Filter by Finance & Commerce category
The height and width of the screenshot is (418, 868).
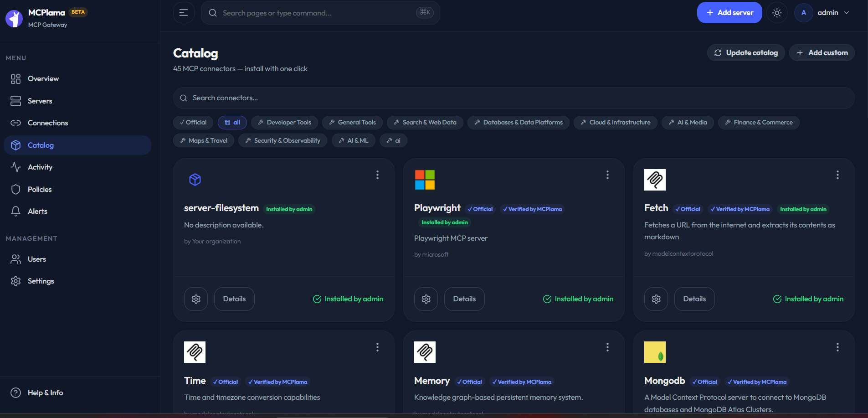(x=759, y=123)
